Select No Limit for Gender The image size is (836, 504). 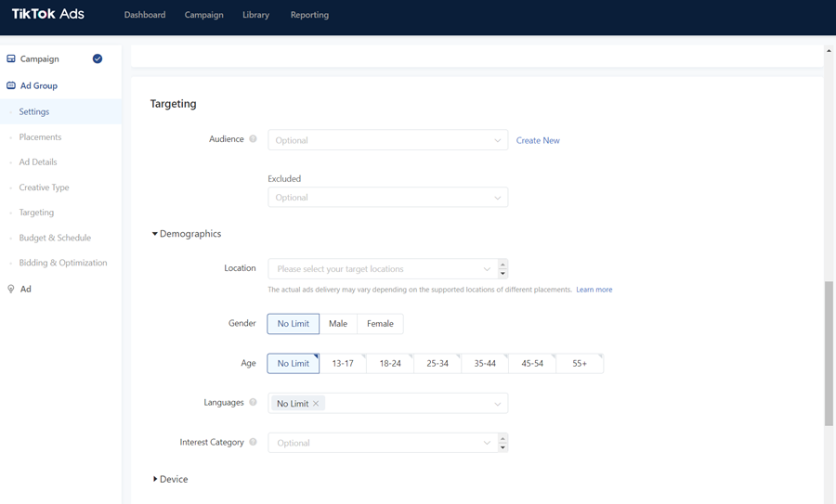coord(294,323)
